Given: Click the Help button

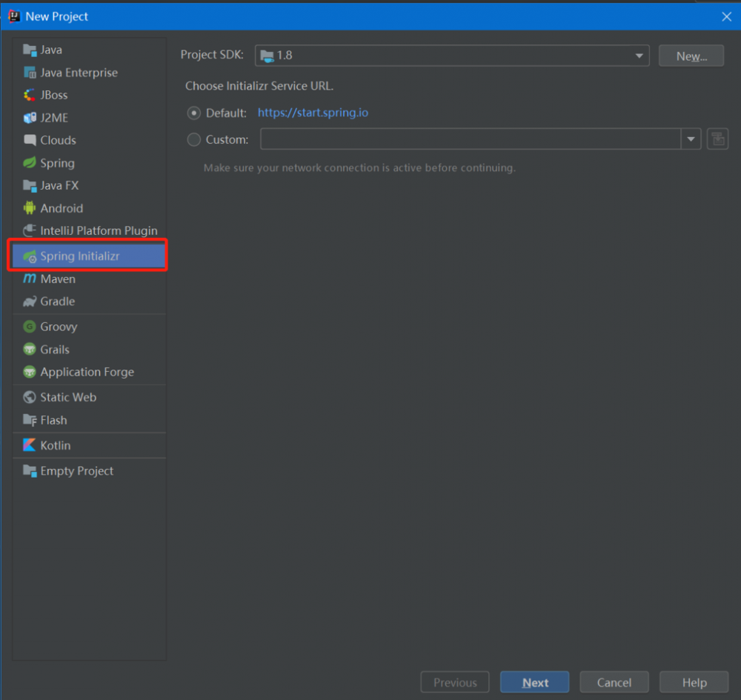Looking at the screenshot, I should tap(694, 682).
